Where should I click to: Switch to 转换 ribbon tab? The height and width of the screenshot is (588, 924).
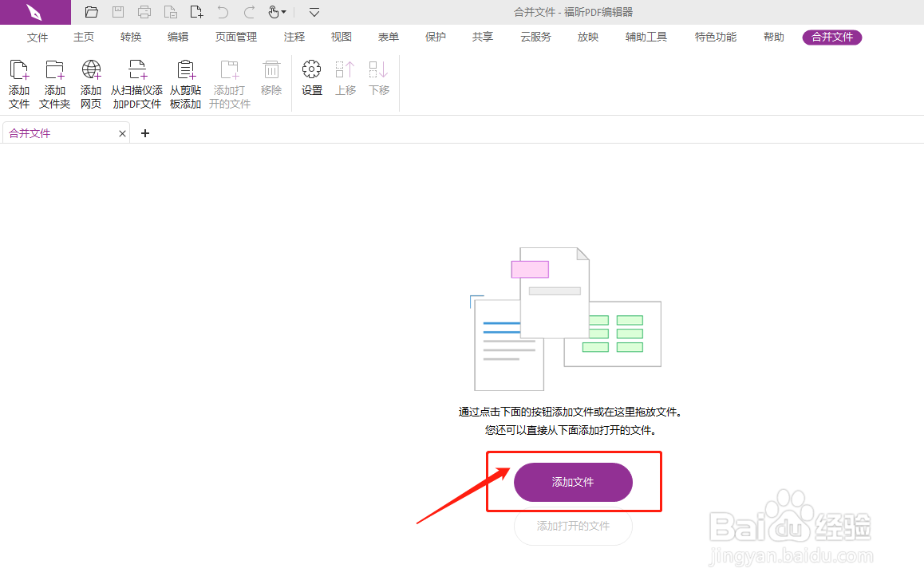[x=131, y=37]
